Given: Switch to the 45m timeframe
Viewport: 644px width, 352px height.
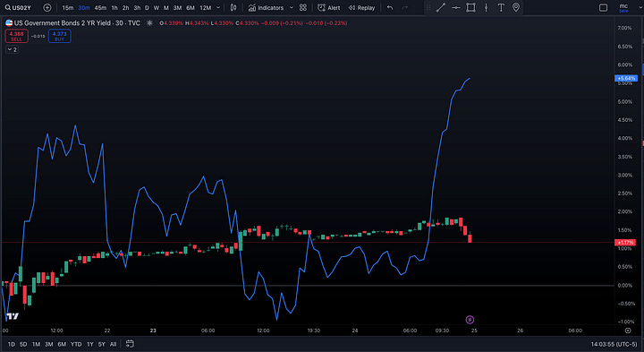Looking at the screenshot, I should (x=100, y=7).
